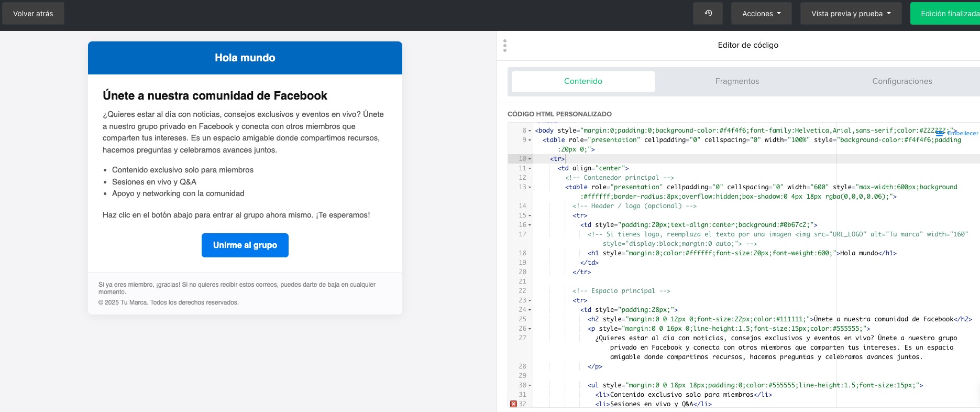Place cursor in code line 18 h1 Hola mundo
Screen dimensions: 980x412
pyautogui.click(x=742, y=253)
